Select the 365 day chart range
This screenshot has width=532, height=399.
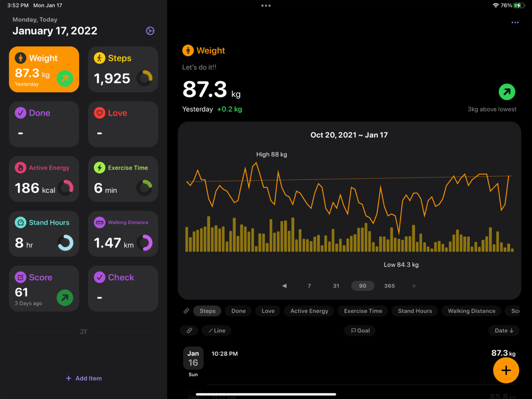(389, 286)
